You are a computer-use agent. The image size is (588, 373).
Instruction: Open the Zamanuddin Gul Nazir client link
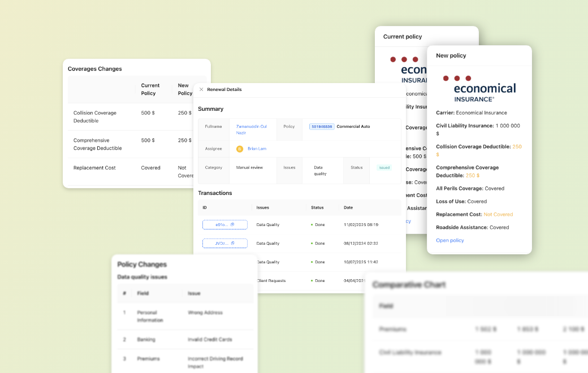tap(251, 129)
